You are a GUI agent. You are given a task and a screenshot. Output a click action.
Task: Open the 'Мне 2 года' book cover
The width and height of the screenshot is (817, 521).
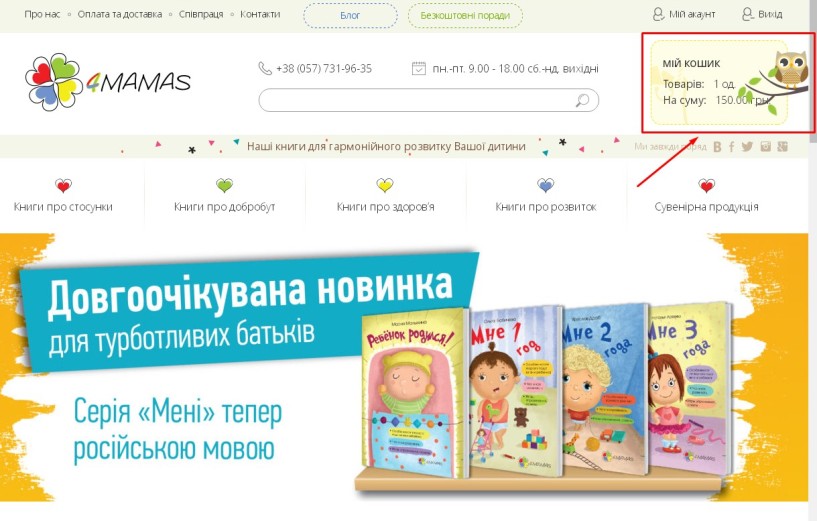pyautogui.click(x=604, y=390)
